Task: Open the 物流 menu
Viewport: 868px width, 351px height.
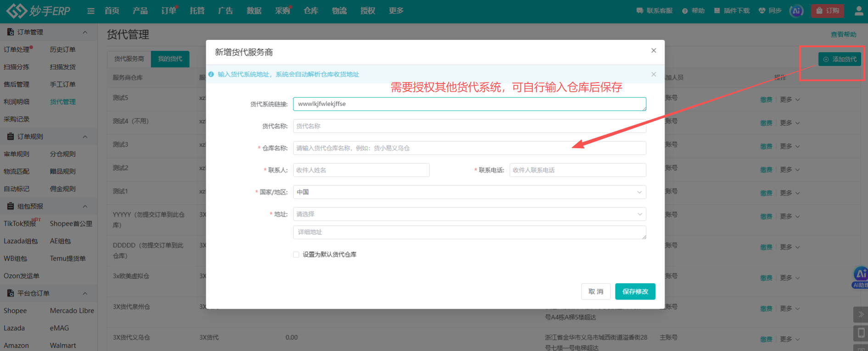Action: point(339,11)
